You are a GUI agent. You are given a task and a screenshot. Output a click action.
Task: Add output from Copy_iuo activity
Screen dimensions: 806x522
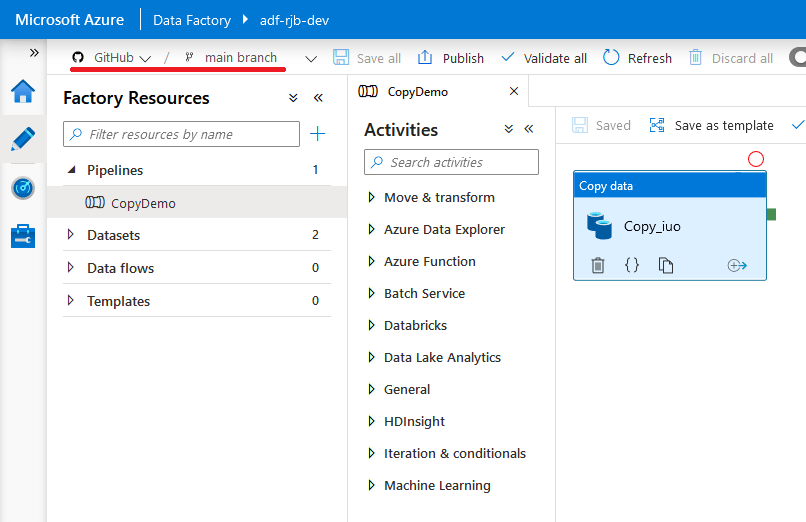tap(737, 265)
